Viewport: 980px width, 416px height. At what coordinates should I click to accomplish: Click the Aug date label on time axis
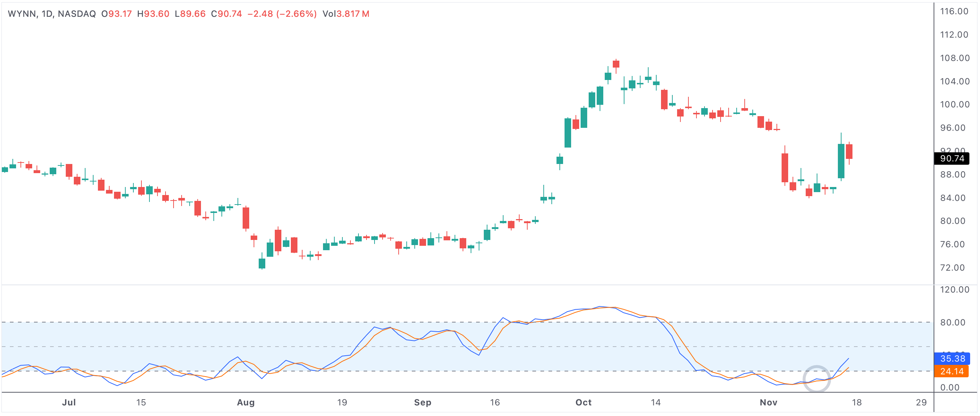point(246,402)
